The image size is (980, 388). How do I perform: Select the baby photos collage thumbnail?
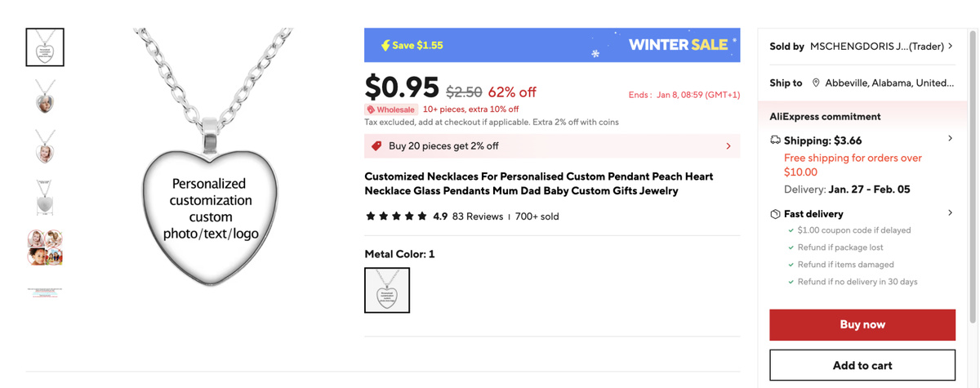pos(45,248)
